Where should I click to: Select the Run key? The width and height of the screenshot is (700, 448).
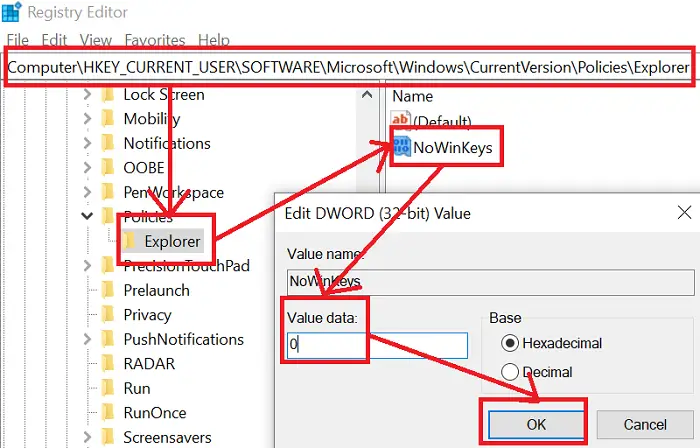(137, 389)
